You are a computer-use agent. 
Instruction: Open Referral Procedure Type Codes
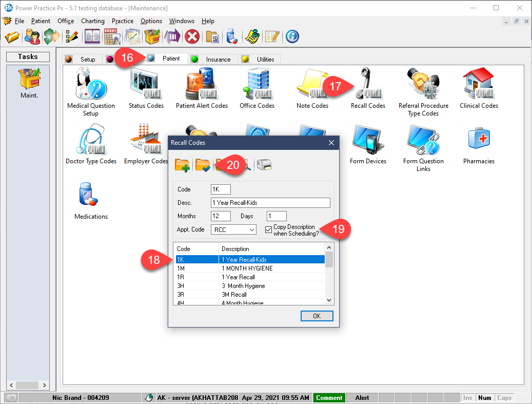click(423, 92)
